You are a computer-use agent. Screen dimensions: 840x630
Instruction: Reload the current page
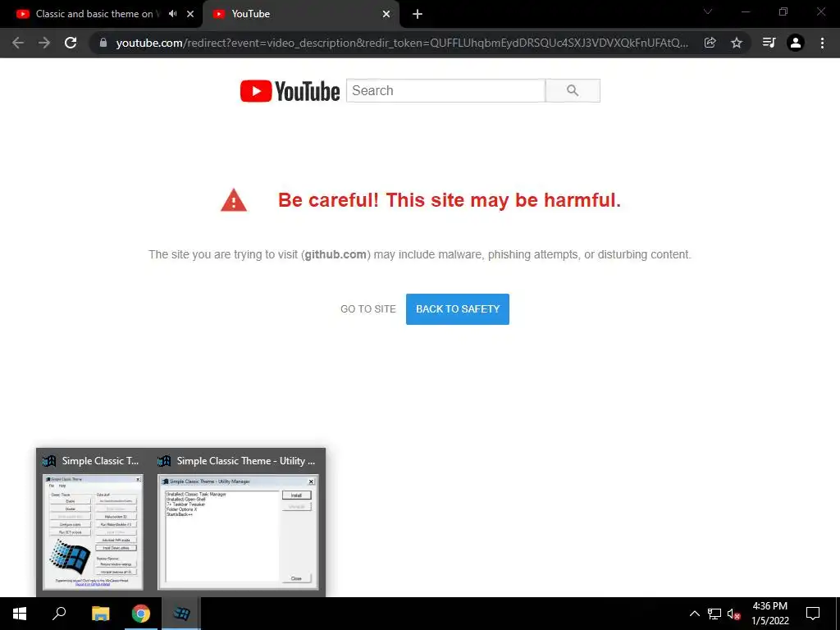(x=71, y=43)
